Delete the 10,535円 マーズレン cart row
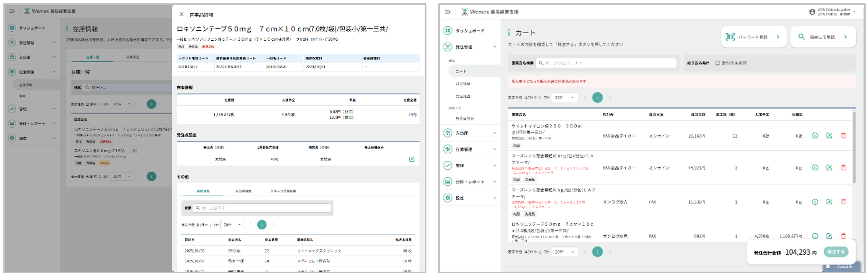Viewport: 868px width, 275px height. [x=843, y=202]
